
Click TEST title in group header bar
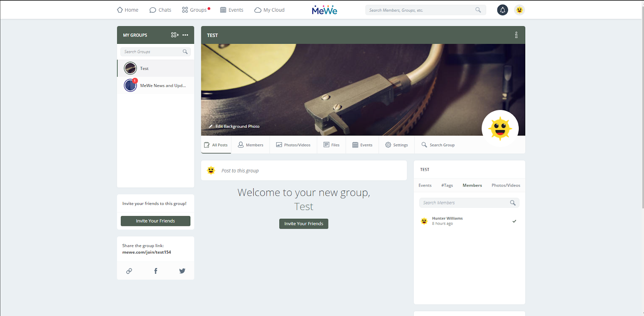tap(212, 35)
